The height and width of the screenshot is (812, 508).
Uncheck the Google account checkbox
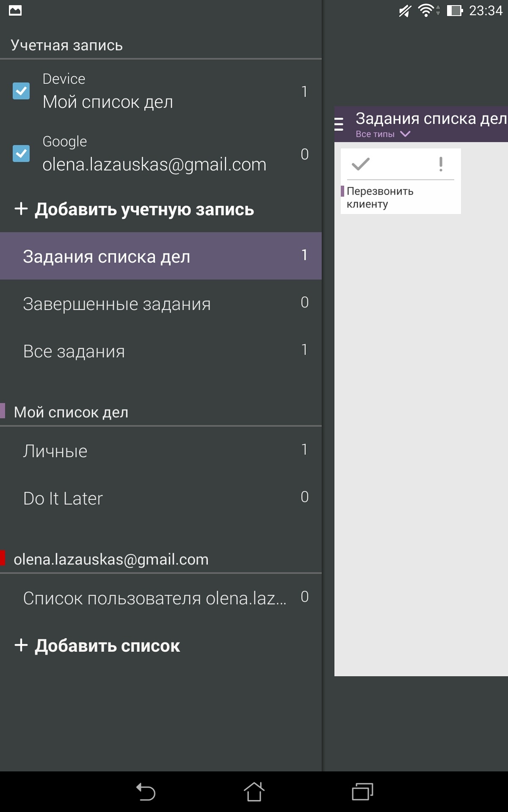pyautogui.click(x=21, y=154)
